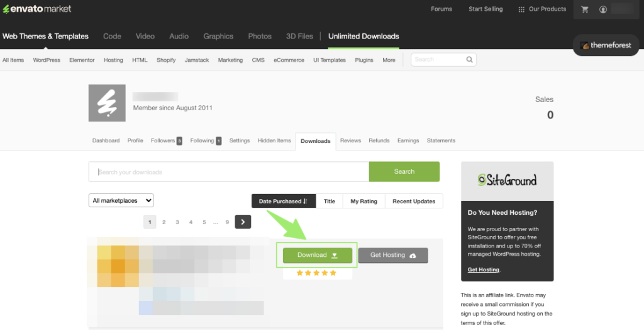This screenshot has width=644, height=330.
Task: Open the Profile tab
Action: click(135, 140)
